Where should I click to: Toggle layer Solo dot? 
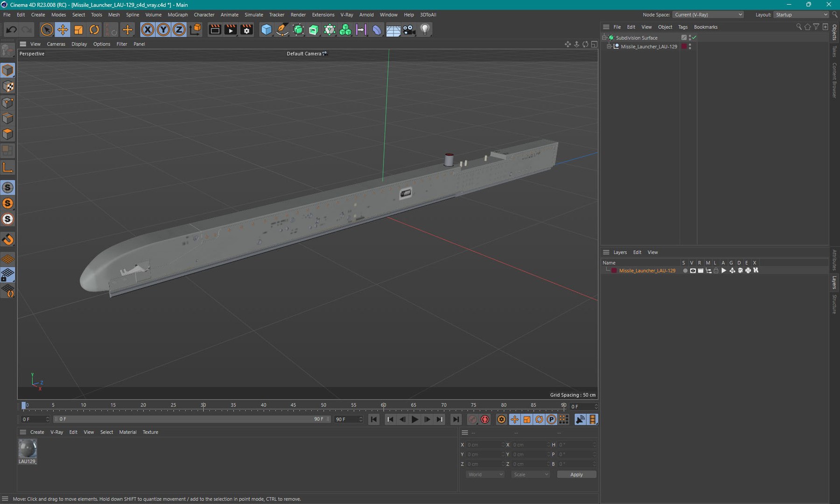coord(685,271)
